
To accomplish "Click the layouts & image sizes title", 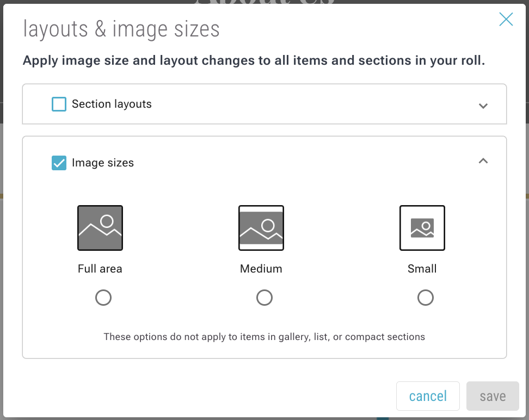I will coord(121,29).
